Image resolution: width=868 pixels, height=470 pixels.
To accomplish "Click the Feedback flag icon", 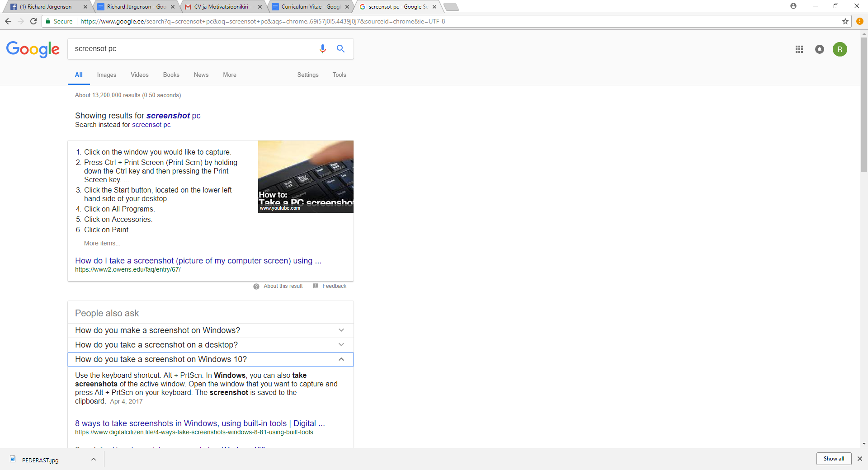I will point(316,286).
